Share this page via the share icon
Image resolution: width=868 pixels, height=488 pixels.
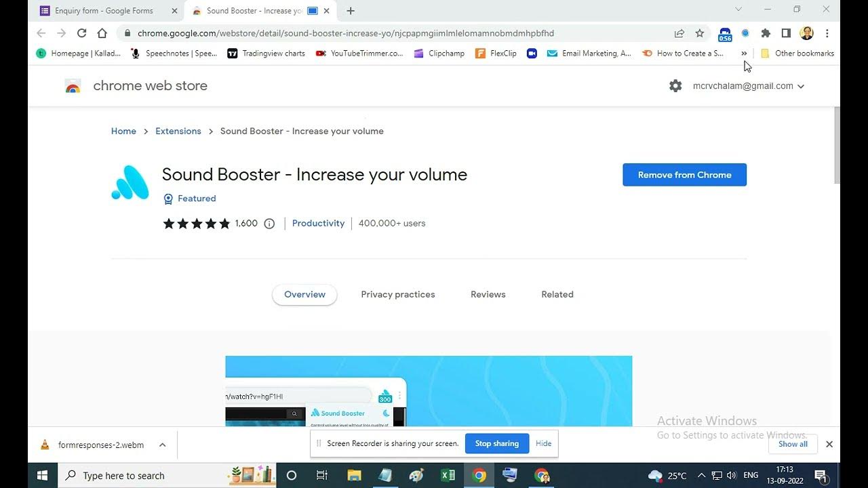(x=679, y=33)
